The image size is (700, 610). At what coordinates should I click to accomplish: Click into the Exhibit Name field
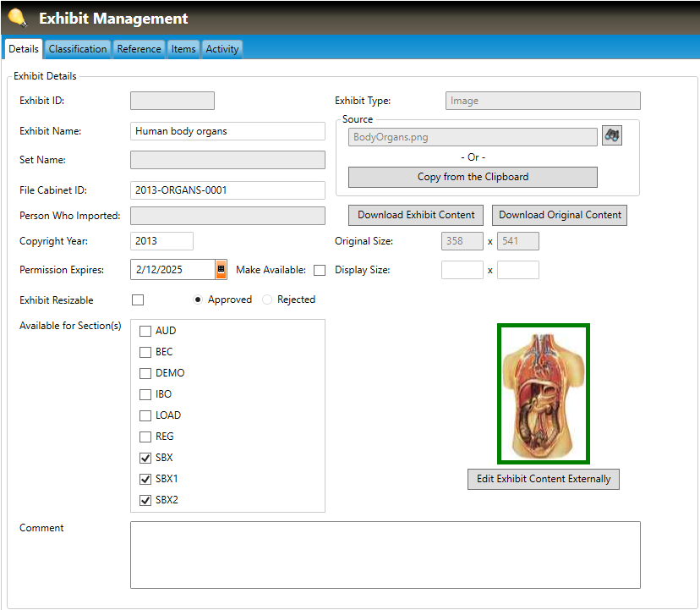(x=227, y=131)
